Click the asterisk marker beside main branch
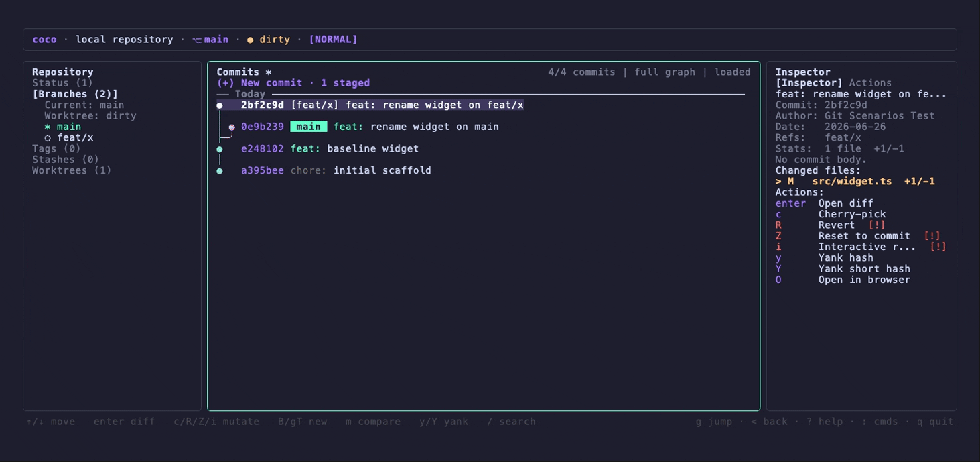Screen dimensions: 980x462 (x=48, y=127)
